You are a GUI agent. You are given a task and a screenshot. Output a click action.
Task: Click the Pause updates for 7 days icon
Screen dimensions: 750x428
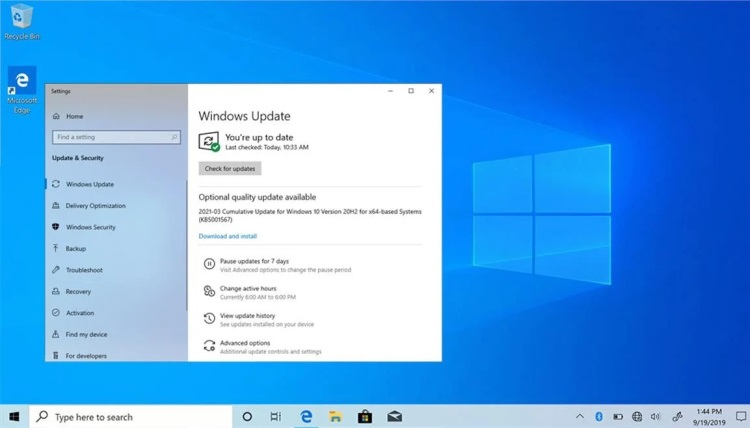coord(209,264)
